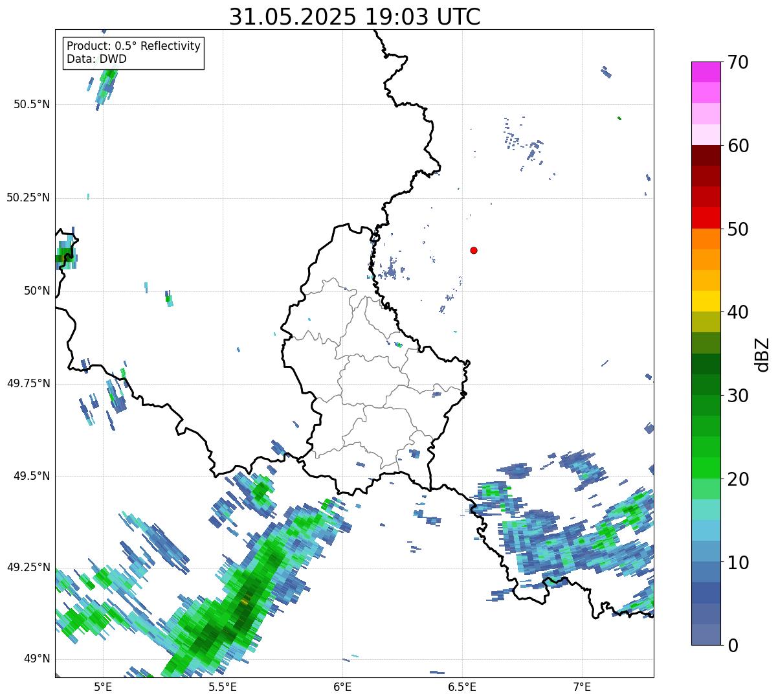Click the 49.25°N latitude label
The width and height of the screenshot is (778, 700).
point(28,567)
